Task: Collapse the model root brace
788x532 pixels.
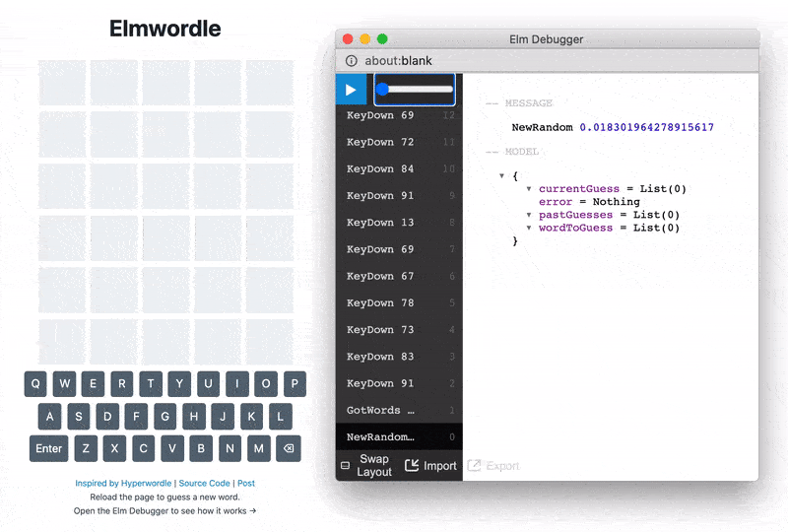Action: point(501,176)
